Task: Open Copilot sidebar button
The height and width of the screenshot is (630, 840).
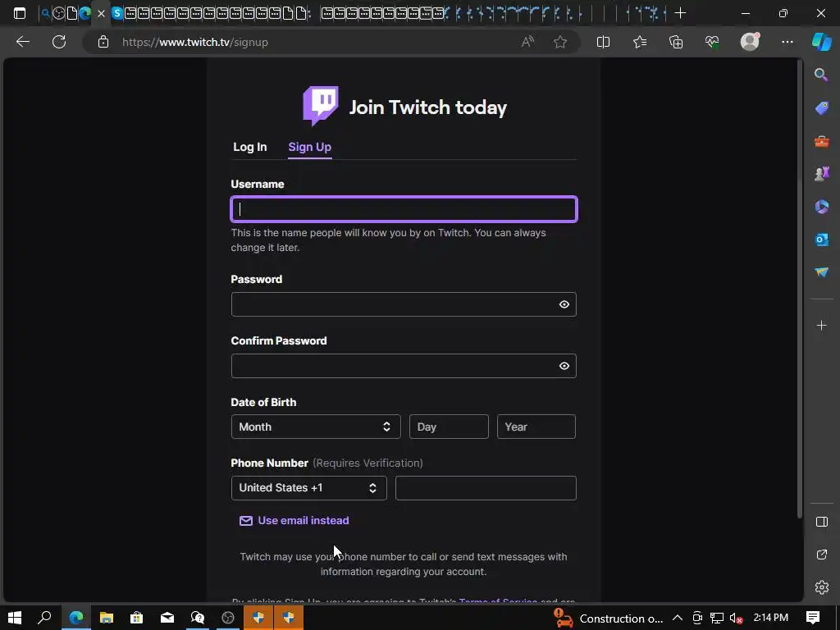Action: [822, 42]
